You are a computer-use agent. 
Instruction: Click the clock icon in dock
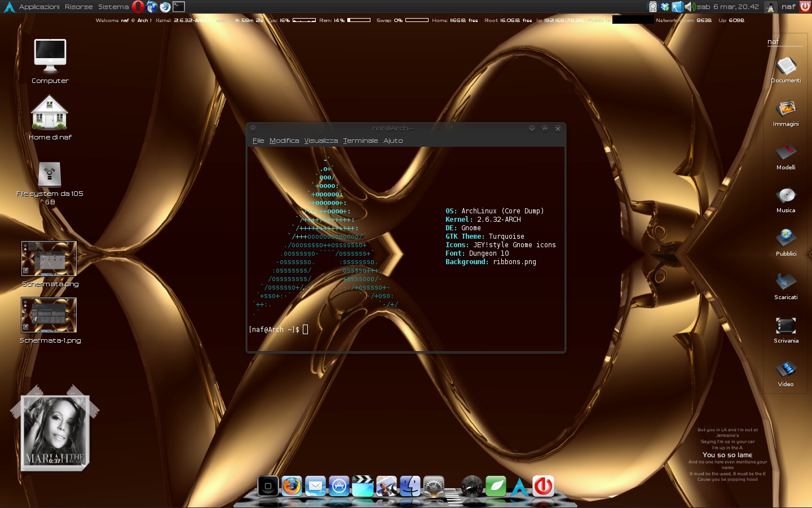[x=471, y=486]
